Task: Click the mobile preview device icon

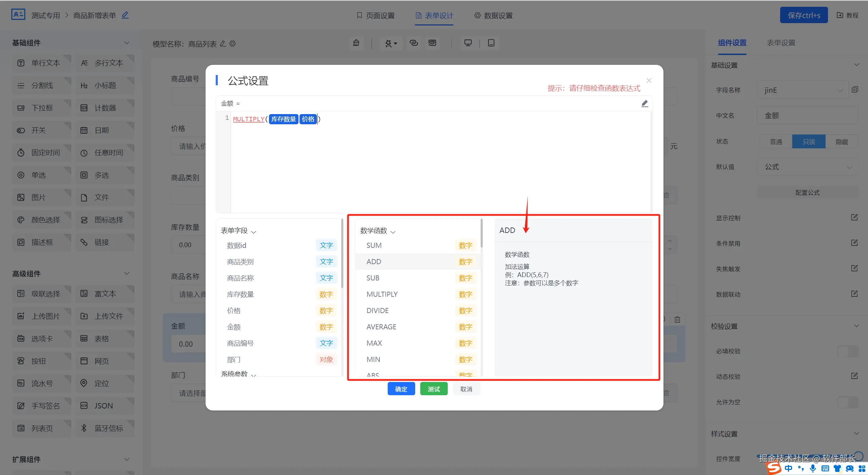Action: tap(491, 43)
